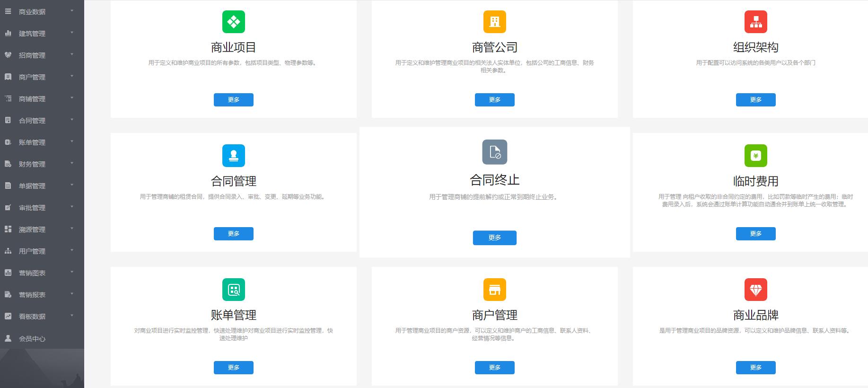Click 更多 button under 合同终止

(x=495, y=238)
